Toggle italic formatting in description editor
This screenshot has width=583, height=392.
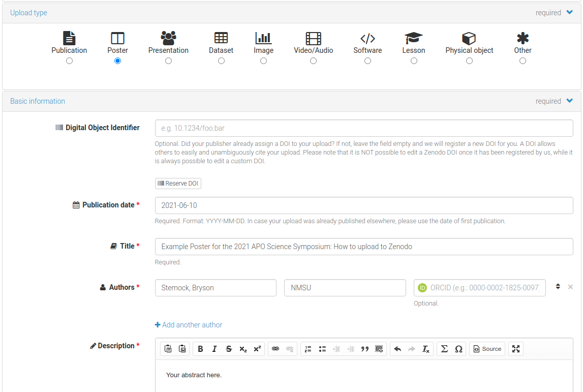[214, 349]
